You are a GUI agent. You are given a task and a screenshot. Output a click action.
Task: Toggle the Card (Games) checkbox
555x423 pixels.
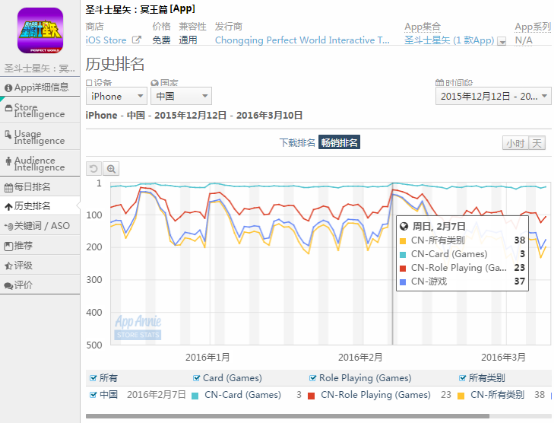click(196, 378)
